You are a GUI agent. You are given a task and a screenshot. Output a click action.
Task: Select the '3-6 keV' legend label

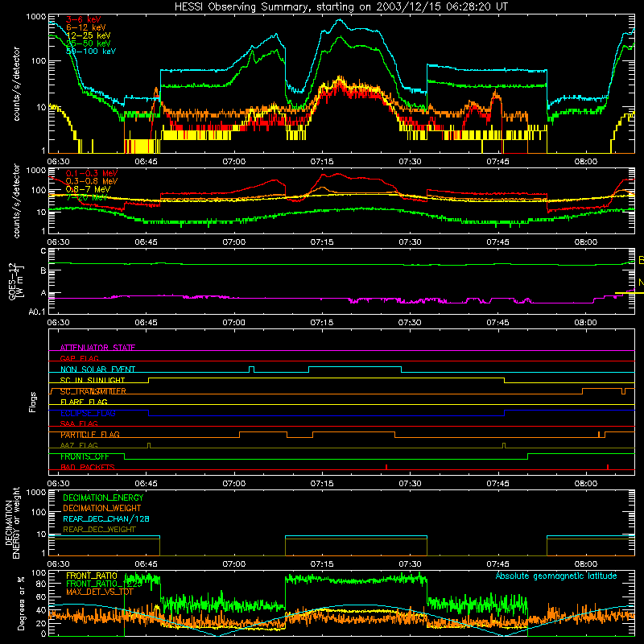pyautogui.click(x=83, y=19)
